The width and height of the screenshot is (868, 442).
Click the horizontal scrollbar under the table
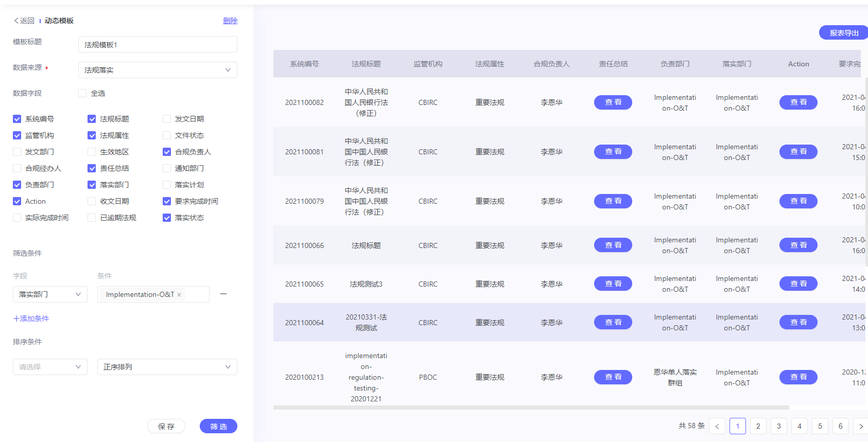pyautogui.click(x=531, y=408)
